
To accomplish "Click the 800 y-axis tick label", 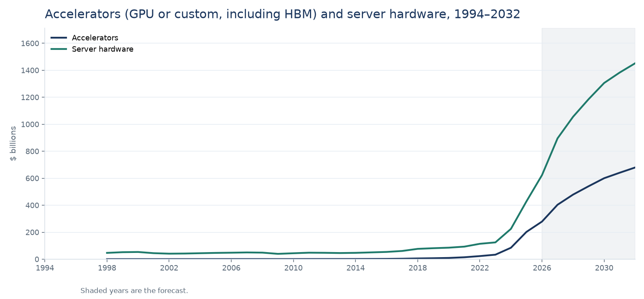I will pyautogui.click(x=32, y=152).
